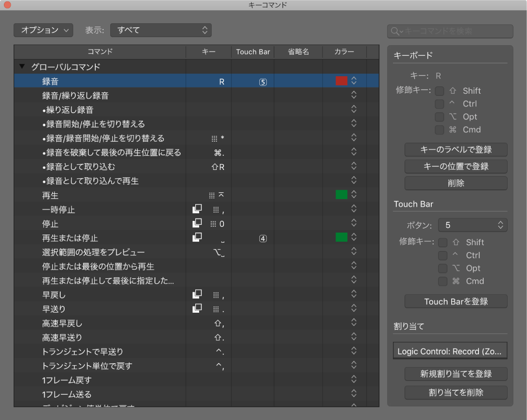
Task: Click the duplicate-key icon in the 再生または停止 row
Action: click(197, 237)
